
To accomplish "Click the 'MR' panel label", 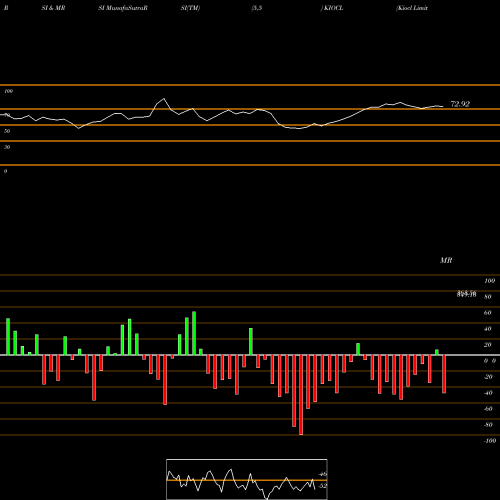I will [446, 260].
